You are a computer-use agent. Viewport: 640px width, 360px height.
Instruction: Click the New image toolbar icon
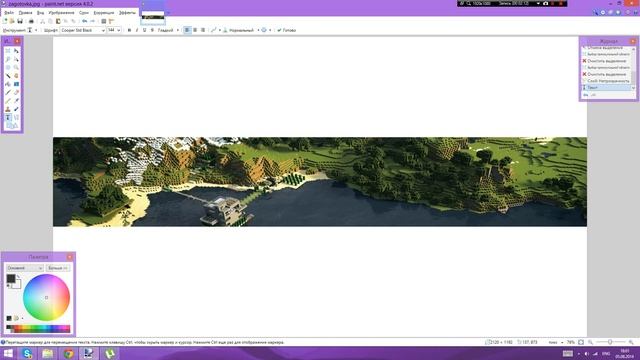click(5, 21)
